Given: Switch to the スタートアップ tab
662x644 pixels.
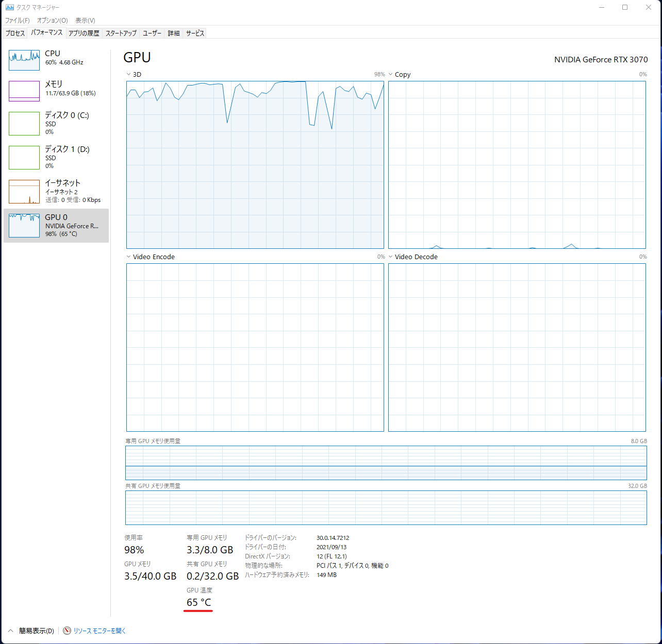Looking at the screenshot, I should (x=121, y=33).
